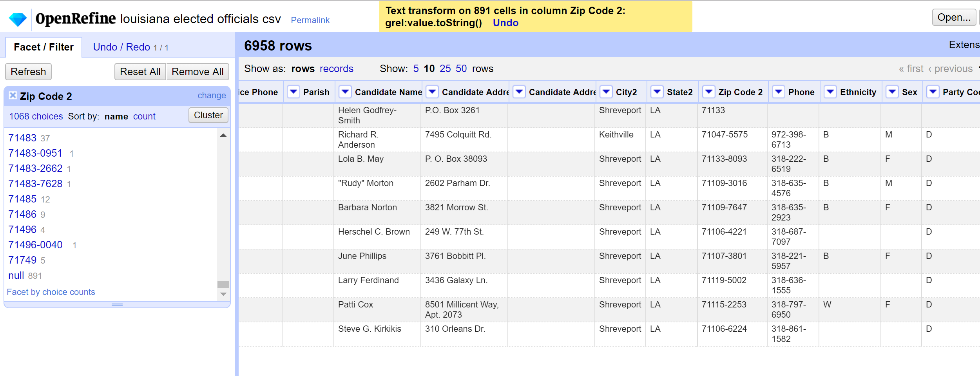Open the Zip Code 2 column menu
Screen dimensions: 980x376
708,92
